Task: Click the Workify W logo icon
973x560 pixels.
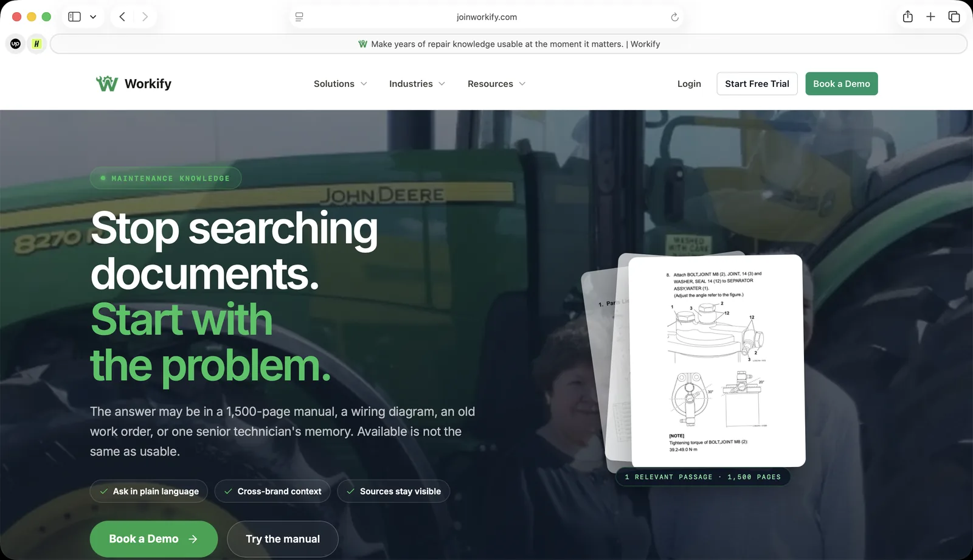Action: [107, 83]
